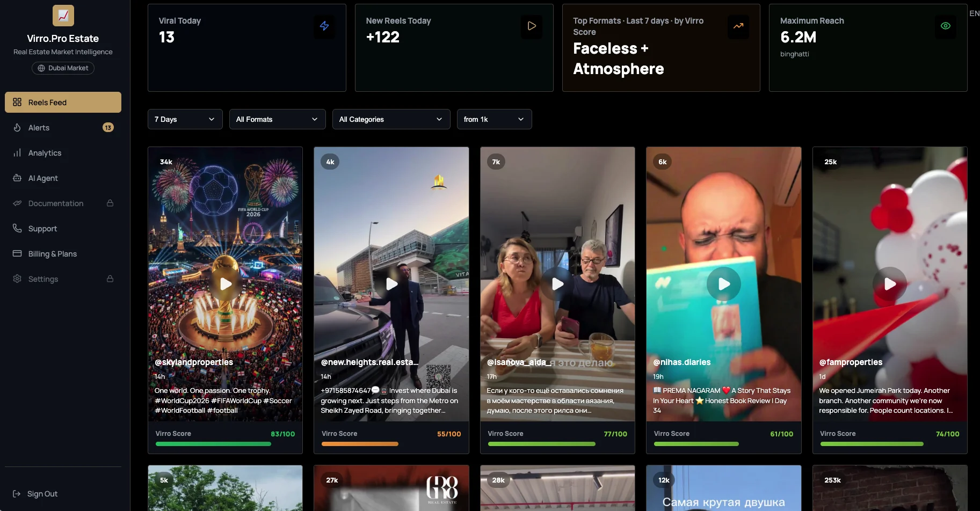Screen dimensions: 980x511
Task: Open the 7 Days period dropdown
Action: pos(185,119)
